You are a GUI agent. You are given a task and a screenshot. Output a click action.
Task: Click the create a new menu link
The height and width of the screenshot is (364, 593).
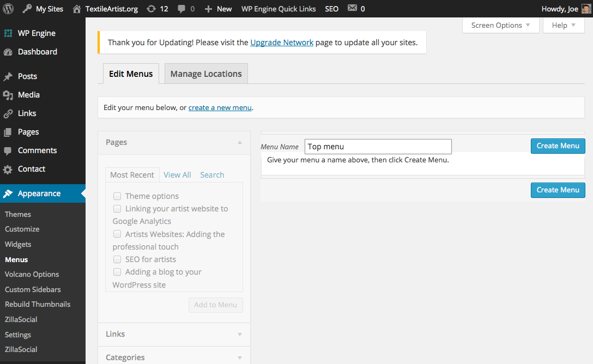tap(220, 108)
